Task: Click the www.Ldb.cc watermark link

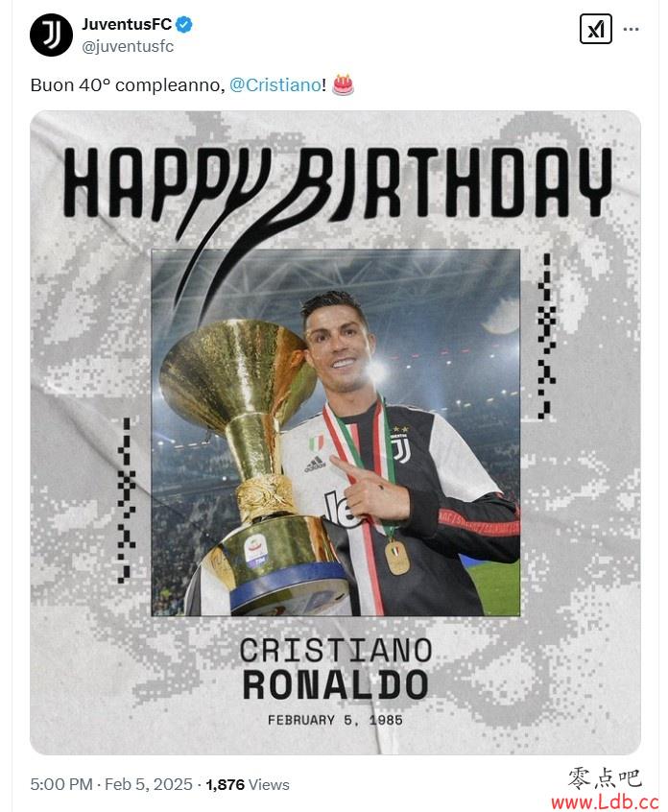Action: point(605,801)
